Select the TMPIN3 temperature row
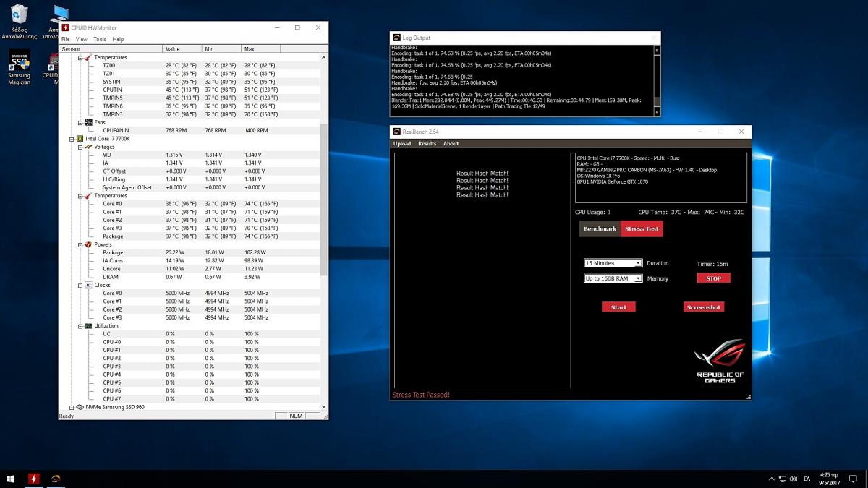The image size is (868, 488). coord(190,114)
